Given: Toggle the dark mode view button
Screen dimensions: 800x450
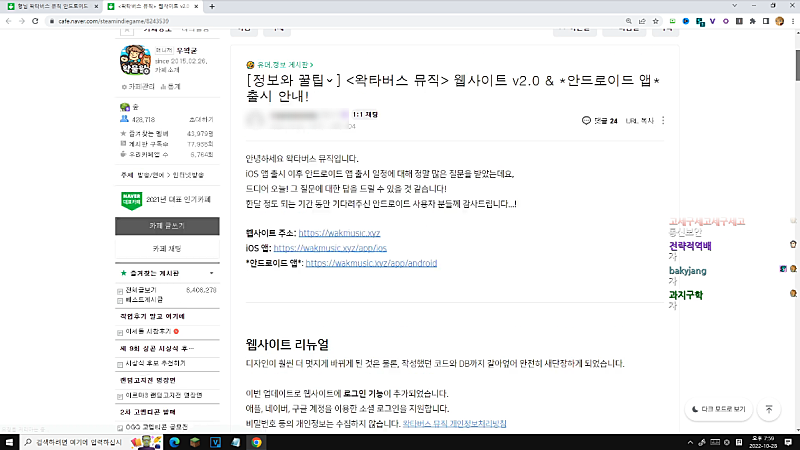Looking at the screenshot, I should [717, 409].
